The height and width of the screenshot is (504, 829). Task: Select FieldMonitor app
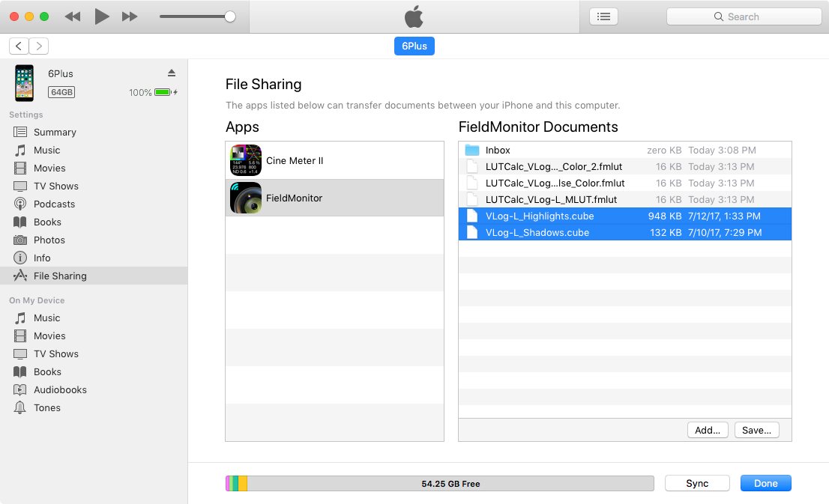pyautogui.click(x=334, y=198)
